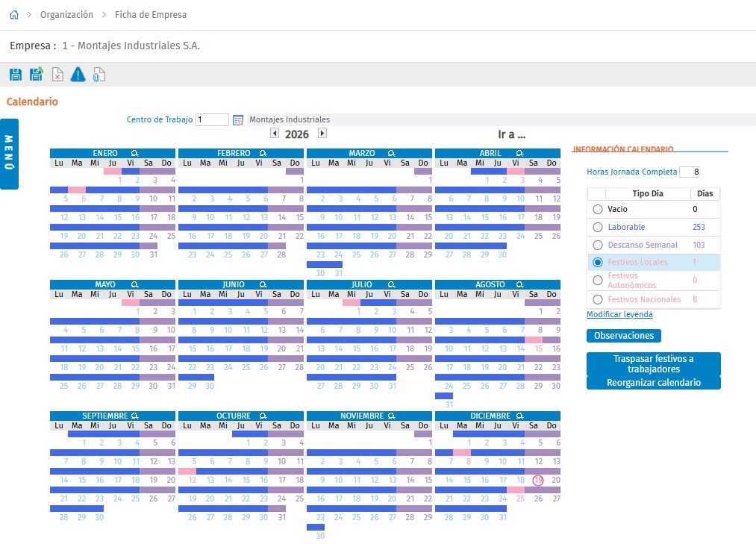This screenshot has width=756, height=544.
Task: Select November 30 in the calendar
Action: 320,537
